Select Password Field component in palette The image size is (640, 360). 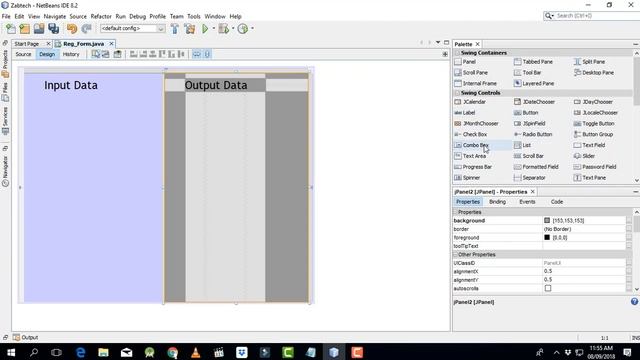pos(595,167)
